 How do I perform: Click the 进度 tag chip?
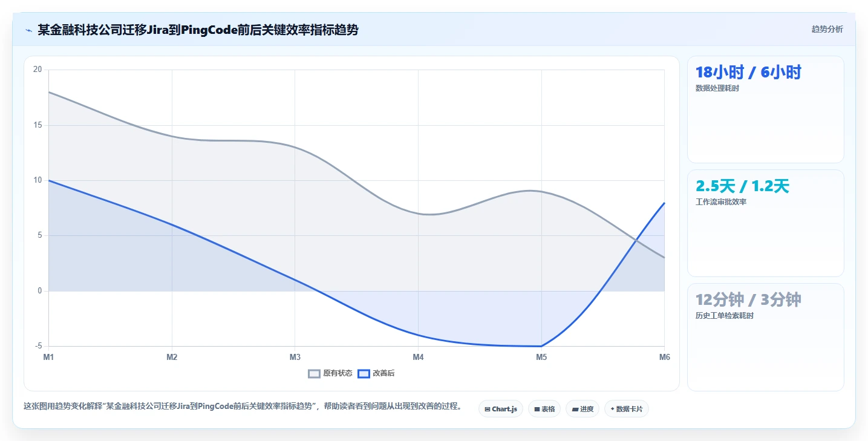pyautogui.click(x=582, y=409)
